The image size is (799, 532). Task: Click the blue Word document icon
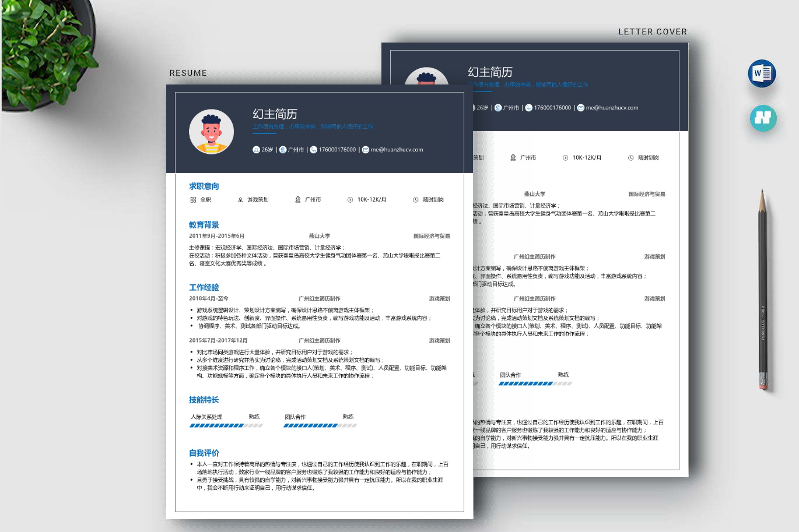pos(762,73)
